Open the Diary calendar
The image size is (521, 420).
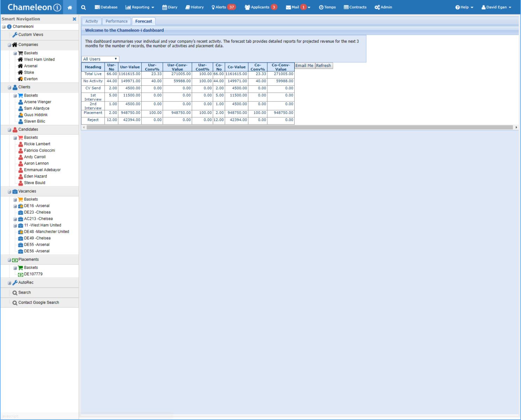point(170,7)
